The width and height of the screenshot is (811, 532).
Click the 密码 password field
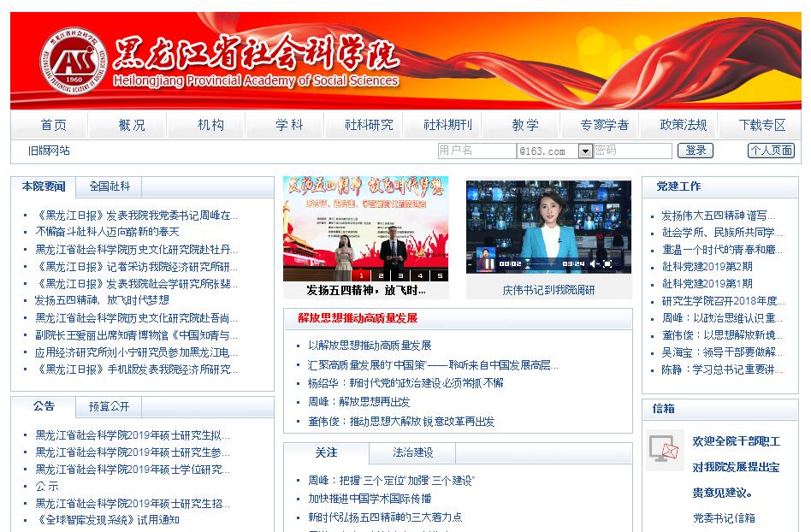coord(632,151)
